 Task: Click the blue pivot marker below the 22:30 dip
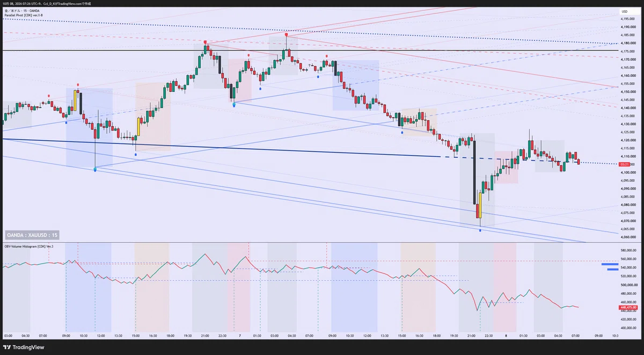234,105
